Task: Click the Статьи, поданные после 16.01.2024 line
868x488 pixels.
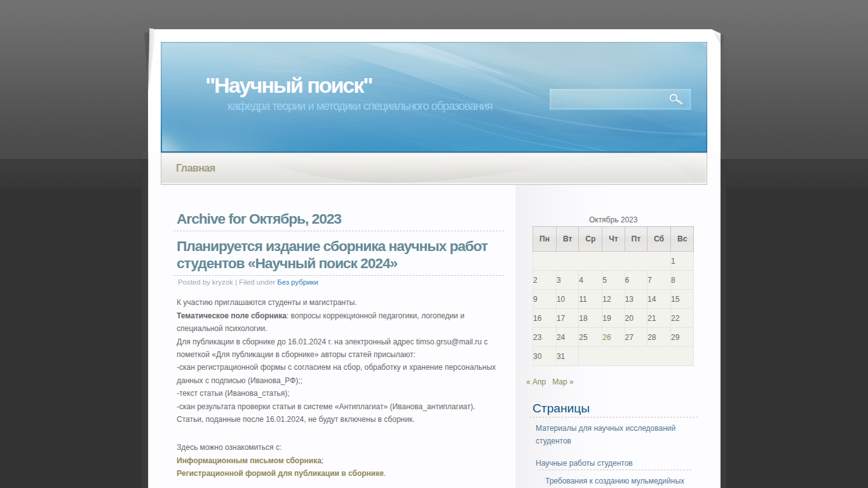Action: pos(295,419)
